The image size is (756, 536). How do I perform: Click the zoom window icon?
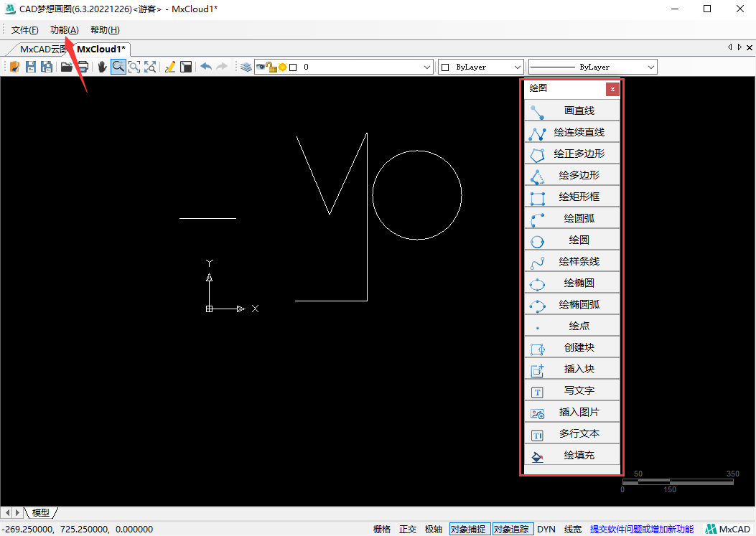point(134,67)
